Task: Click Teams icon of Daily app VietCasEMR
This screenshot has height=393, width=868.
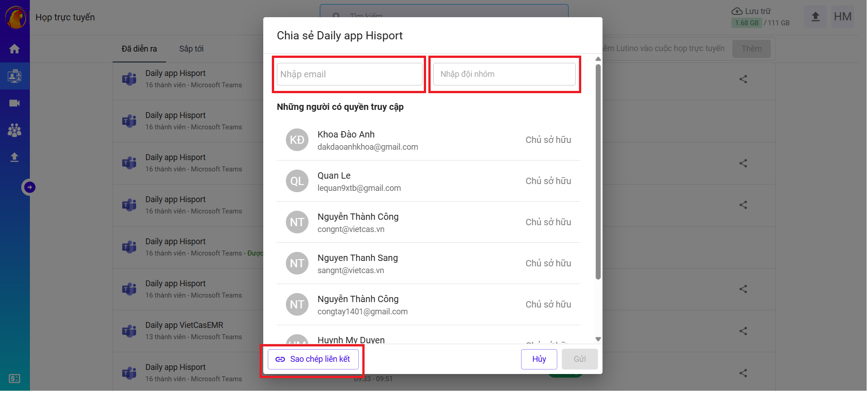Action: tap(129, 331)
